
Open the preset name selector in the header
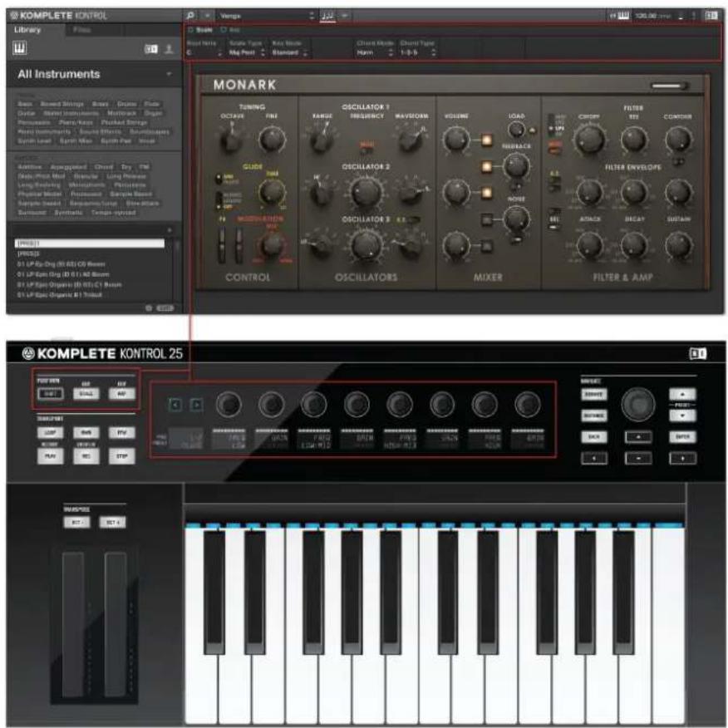pyautogui.click(x=267, y=16)
